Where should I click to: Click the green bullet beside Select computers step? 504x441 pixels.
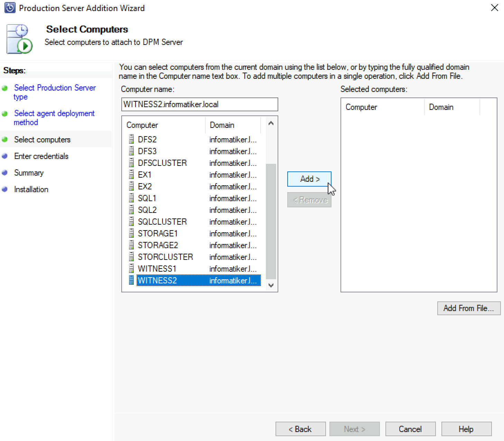tap(5, 140)
